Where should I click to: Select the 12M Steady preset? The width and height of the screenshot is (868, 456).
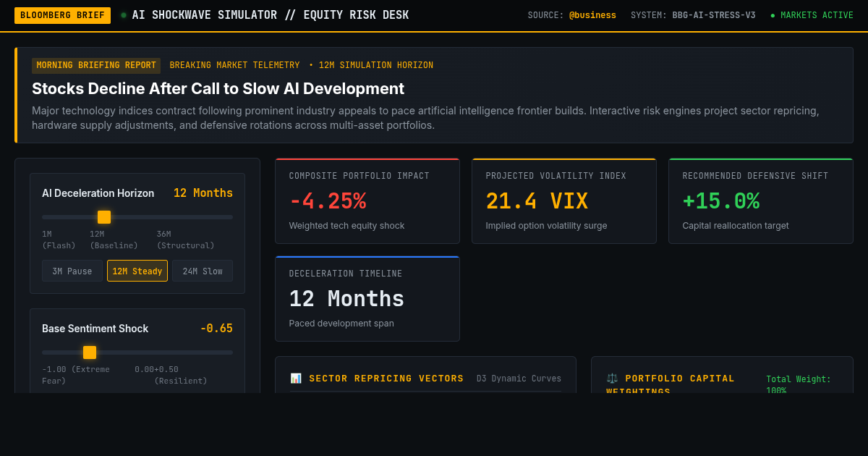click(137, 271)
